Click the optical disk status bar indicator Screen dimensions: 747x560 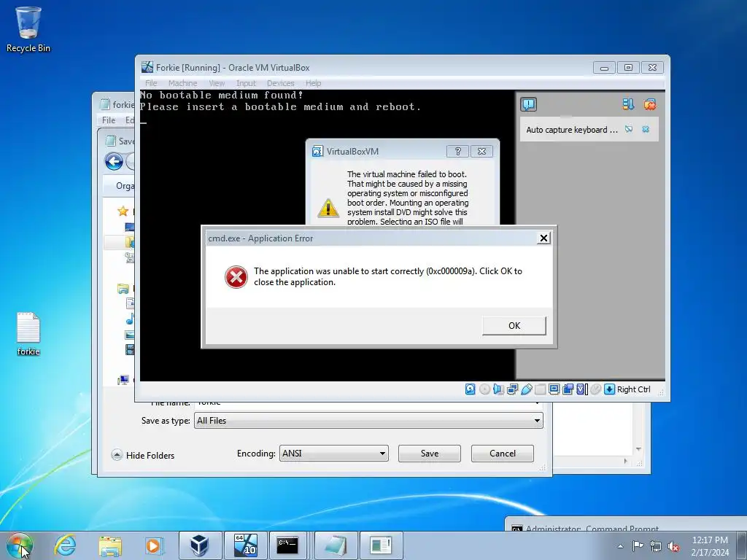click(x=484, y=389)
